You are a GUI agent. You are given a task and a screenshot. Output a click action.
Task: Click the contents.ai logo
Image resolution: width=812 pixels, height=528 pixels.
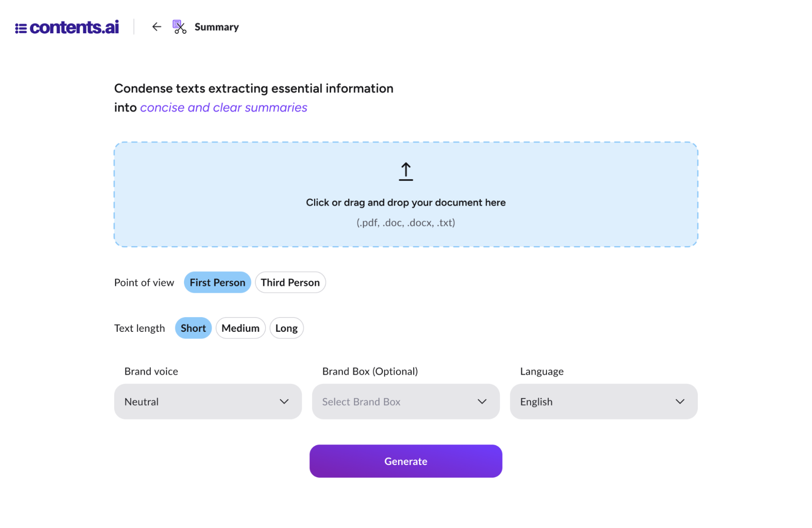point(67,27)
